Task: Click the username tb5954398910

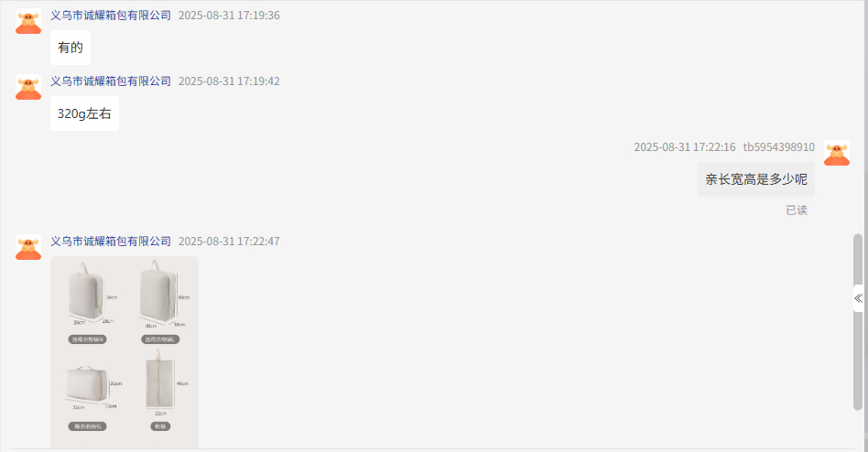Action: pos(779,147)
